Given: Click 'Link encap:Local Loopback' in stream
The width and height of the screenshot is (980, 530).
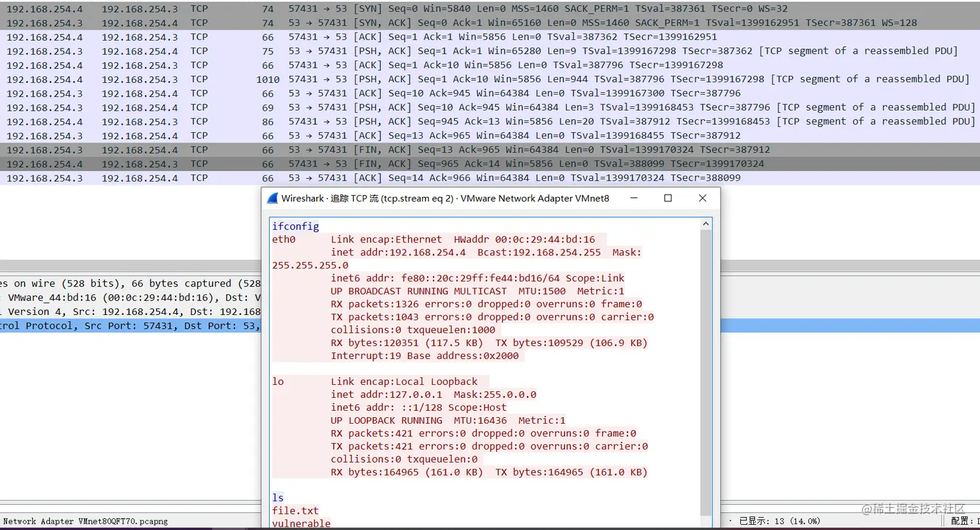Looking at the screenshot, I should click(x=404, y=382).
